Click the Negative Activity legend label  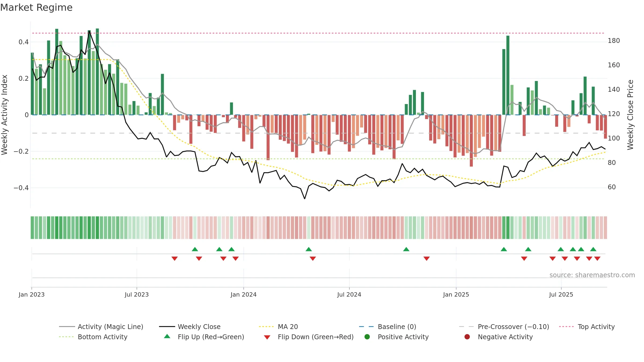click(x=505, y=337)
